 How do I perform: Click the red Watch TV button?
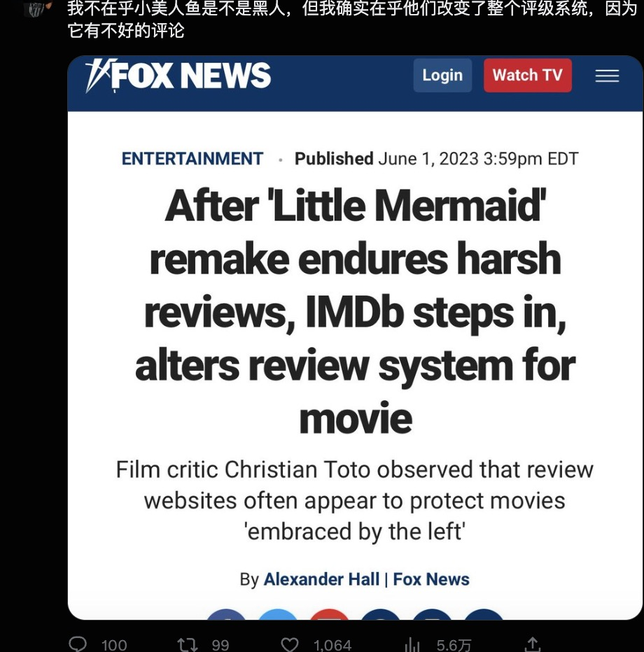click(528, 76)
